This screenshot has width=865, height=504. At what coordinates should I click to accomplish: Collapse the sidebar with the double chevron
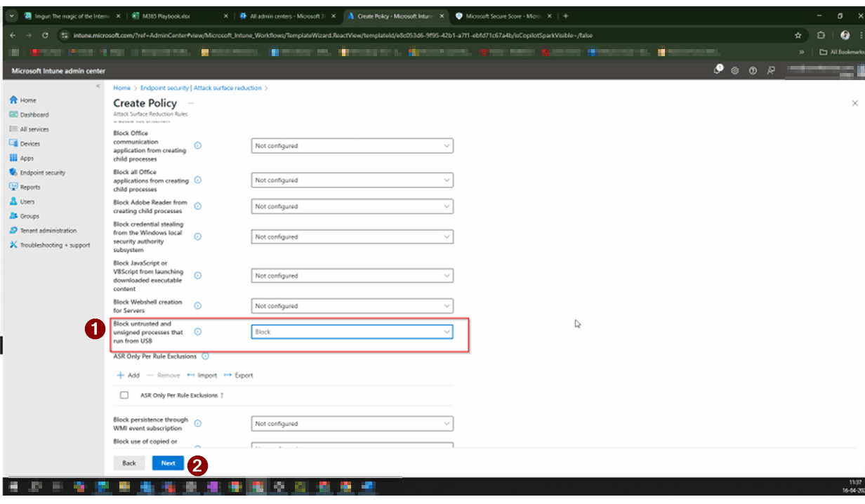pyautogui.click(x=98, y=86)
